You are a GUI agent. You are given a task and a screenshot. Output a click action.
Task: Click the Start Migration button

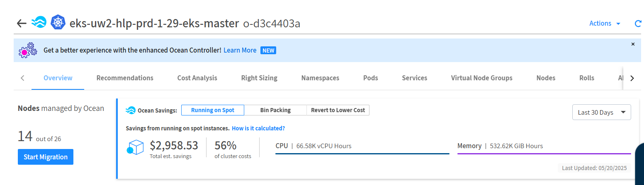pos(46,157)
